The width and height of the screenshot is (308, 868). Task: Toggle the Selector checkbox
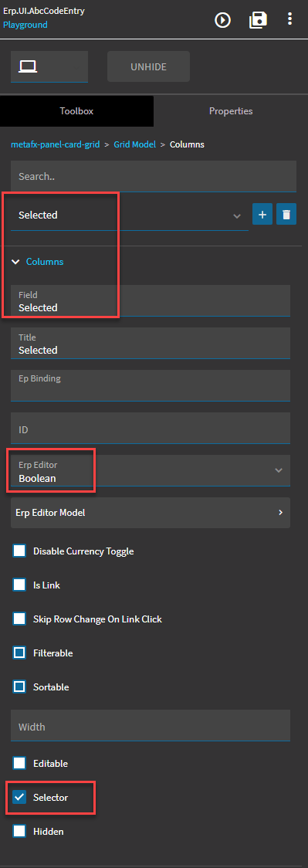[x=19, y=797]
